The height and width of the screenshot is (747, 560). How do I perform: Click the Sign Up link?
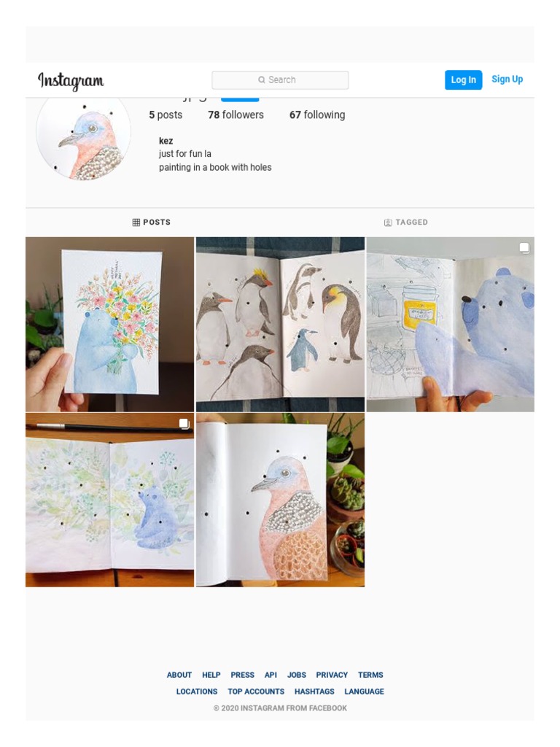[507, 80]
